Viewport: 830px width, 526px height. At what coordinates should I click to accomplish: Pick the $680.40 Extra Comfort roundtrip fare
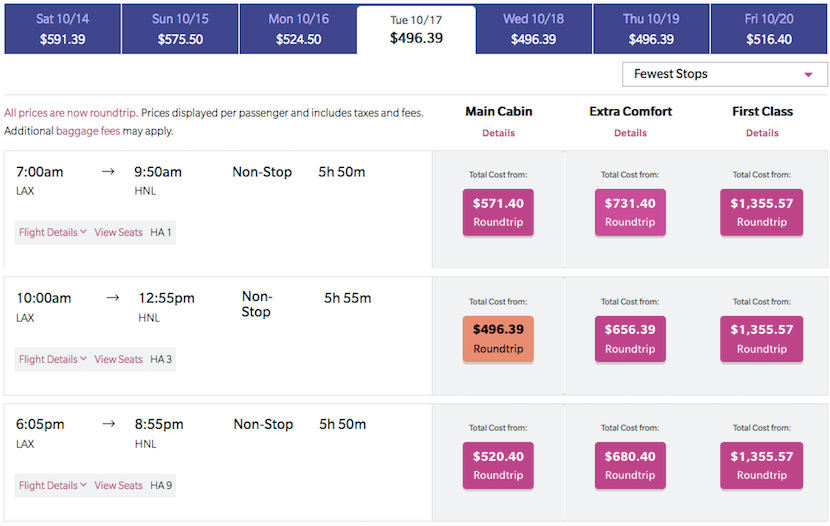pos(630,465)
